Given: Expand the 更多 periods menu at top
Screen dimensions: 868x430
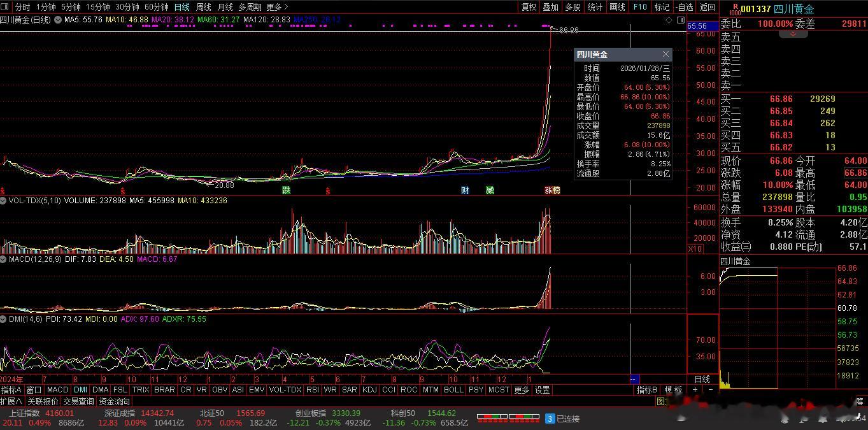Looking at the screenshot, I should (277, 7).
